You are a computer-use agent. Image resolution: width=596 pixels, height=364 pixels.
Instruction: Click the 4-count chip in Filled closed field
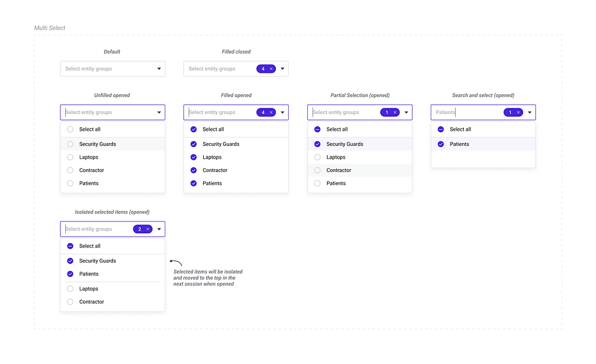tap(263, 69)
